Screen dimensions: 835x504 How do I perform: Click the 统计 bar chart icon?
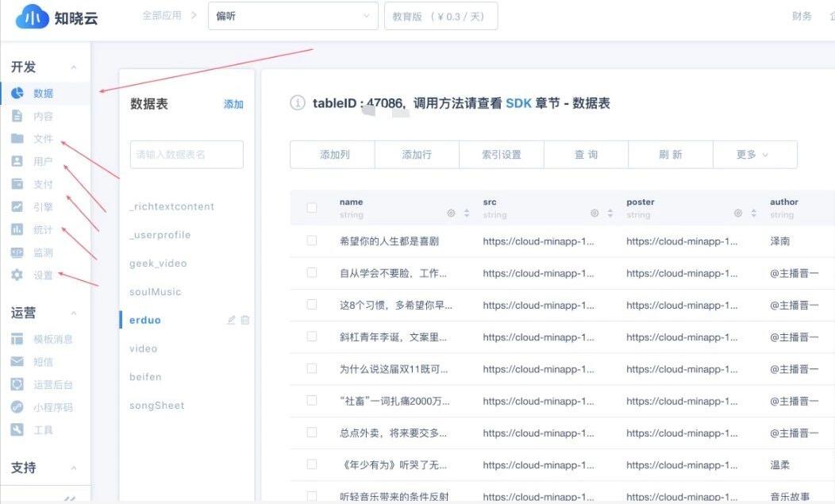(17, 230)
